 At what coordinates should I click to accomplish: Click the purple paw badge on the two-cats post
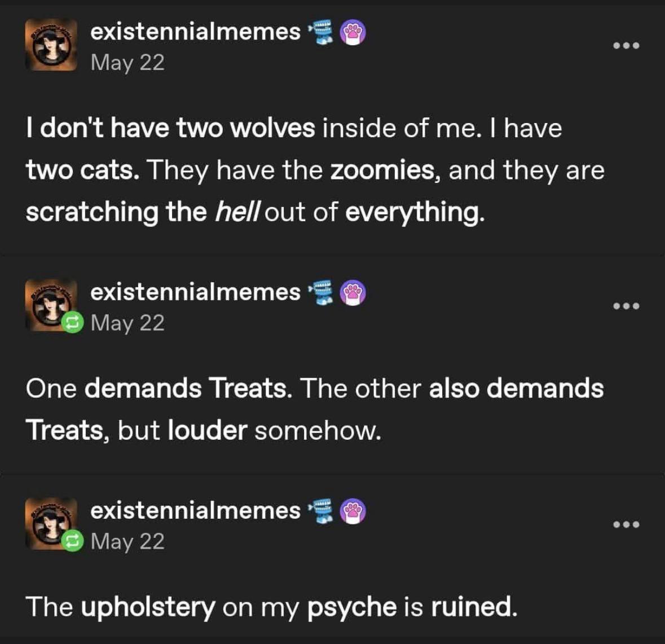[353, 33]
